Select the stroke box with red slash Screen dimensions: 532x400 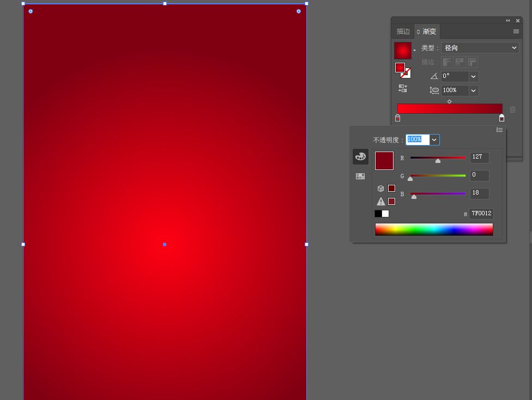click(x=406, y=74)
